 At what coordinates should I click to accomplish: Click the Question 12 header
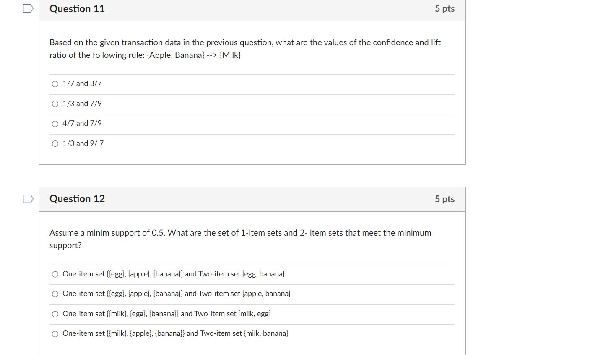click(77, 199)
